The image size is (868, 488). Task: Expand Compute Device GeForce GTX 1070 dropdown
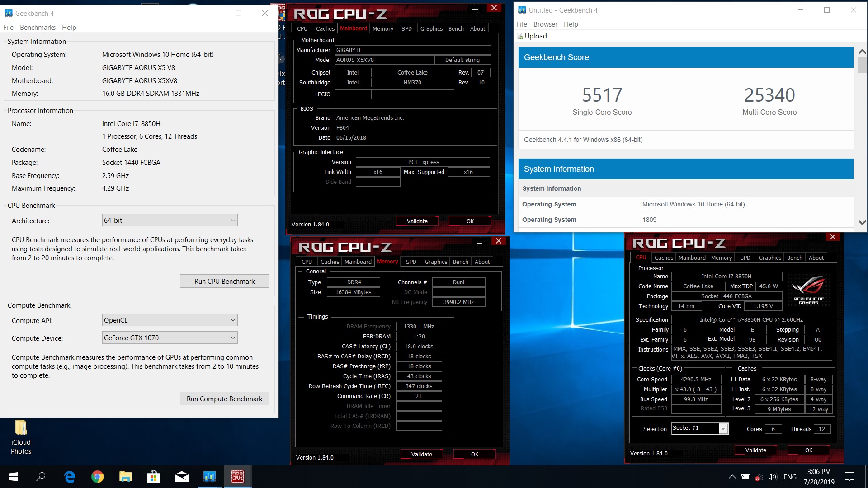pyautogui.click(x=170, y=338)
